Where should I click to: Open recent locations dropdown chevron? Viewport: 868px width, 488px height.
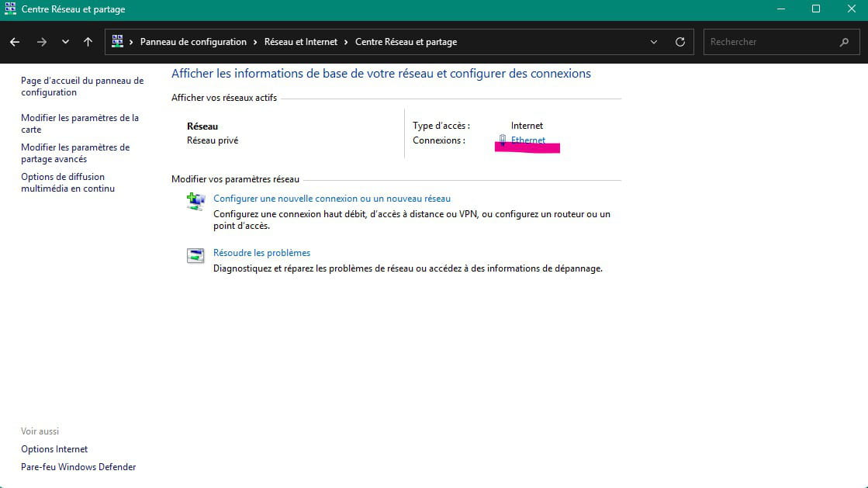[x=65, y=42]
